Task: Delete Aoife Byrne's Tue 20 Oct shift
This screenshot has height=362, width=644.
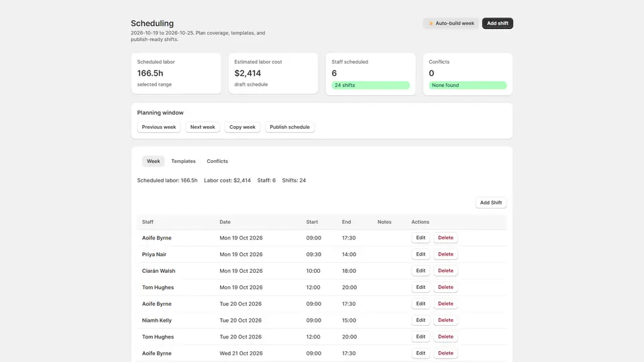Action: pos(445,303)
